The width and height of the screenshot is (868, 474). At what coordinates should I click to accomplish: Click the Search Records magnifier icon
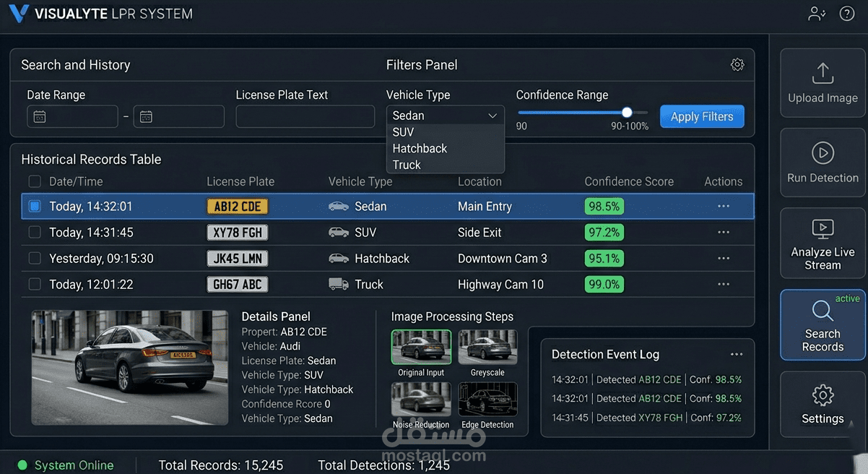tap(823, 311)
